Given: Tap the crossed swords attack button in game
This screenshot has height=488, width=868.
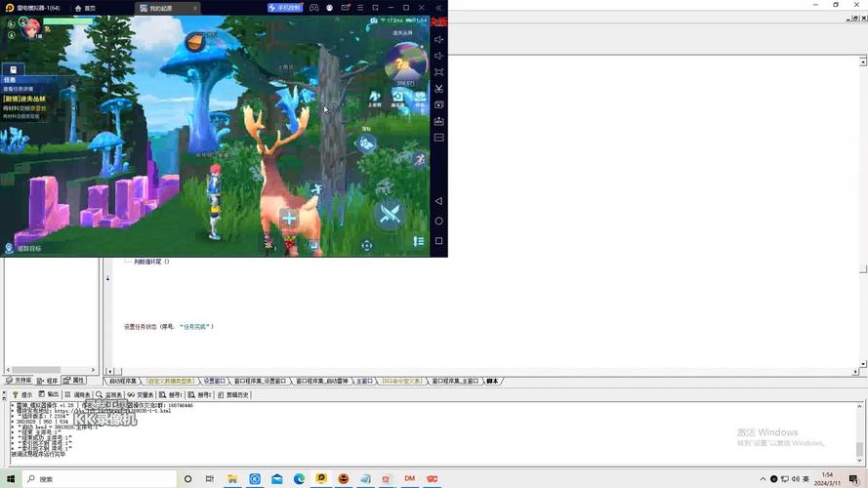Looking at the screenshot, I should pos(390,214).
